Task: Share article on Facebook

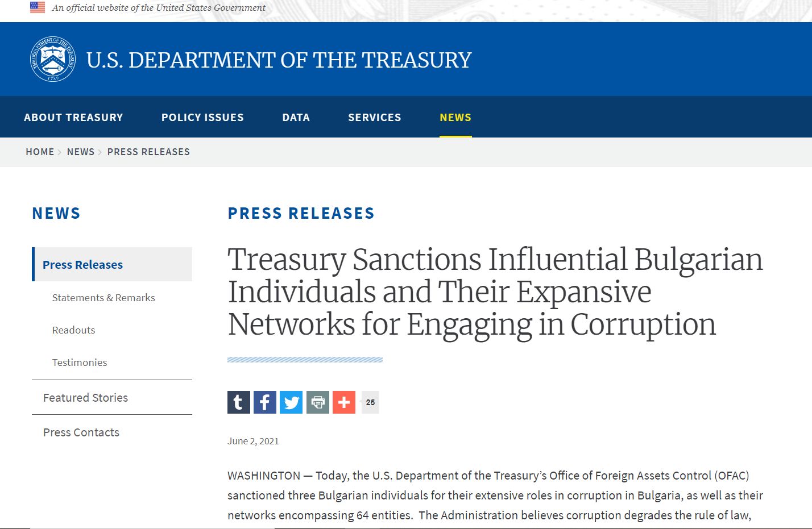Action: click(265, 402)
